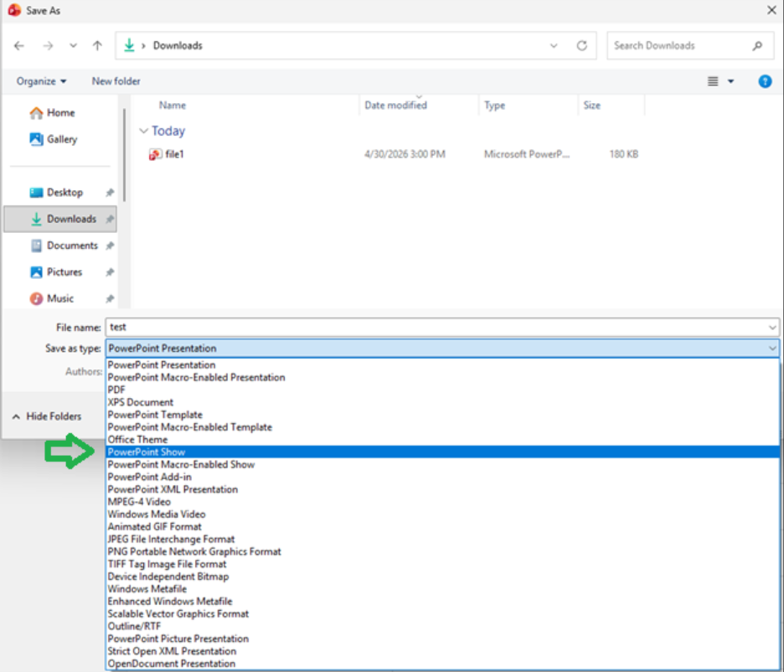
Task: Choose PowerPoint Macro-Enabled Template type
Action: [x=442, y=427]
